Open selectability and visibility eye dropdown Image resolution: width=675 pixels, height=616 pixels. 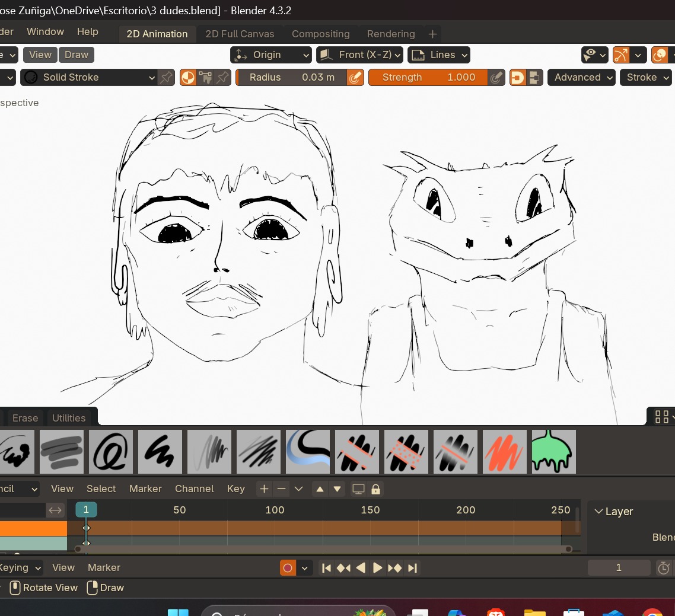pos(594,55)
